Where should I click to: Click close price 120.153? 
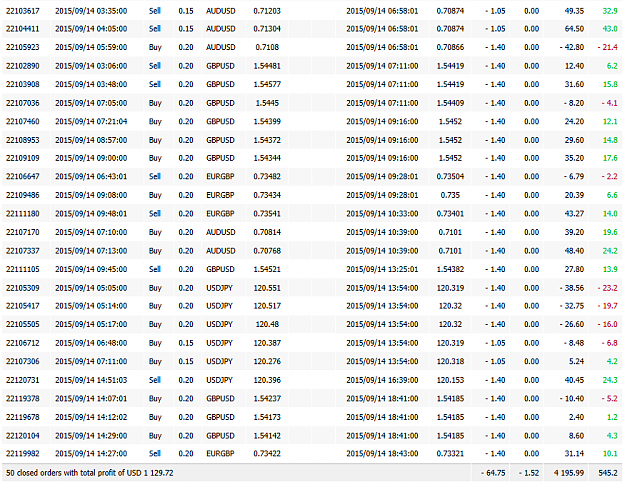[450, 380]
